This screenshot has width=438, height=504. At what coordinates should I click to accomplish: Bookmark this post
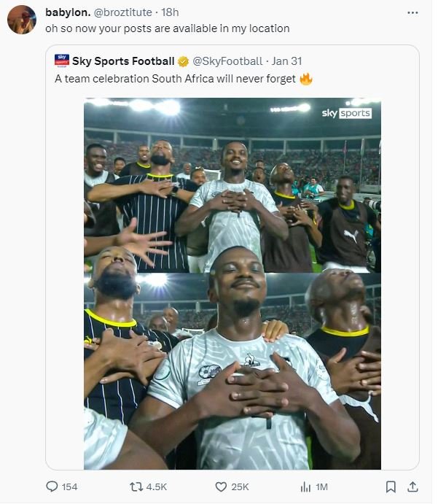pyautogui.click(x=391, y=486)
